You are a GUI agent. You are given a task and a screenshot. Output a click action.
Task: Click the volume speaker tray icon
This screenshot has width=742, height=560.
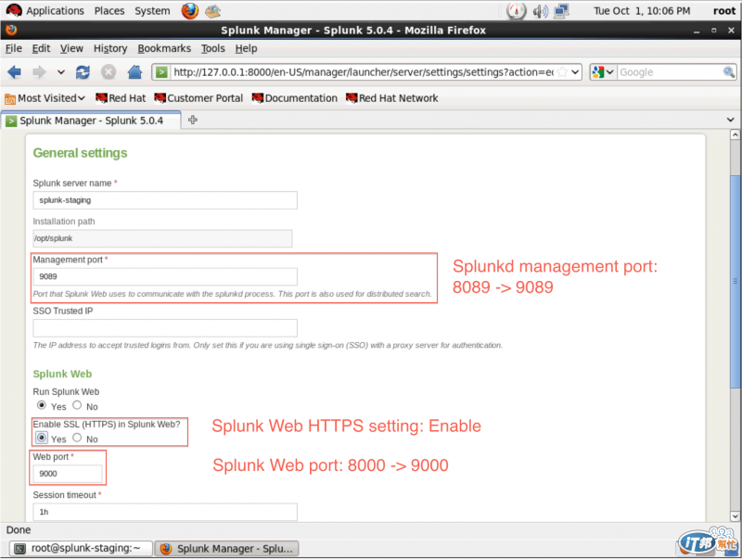(540, 11)
